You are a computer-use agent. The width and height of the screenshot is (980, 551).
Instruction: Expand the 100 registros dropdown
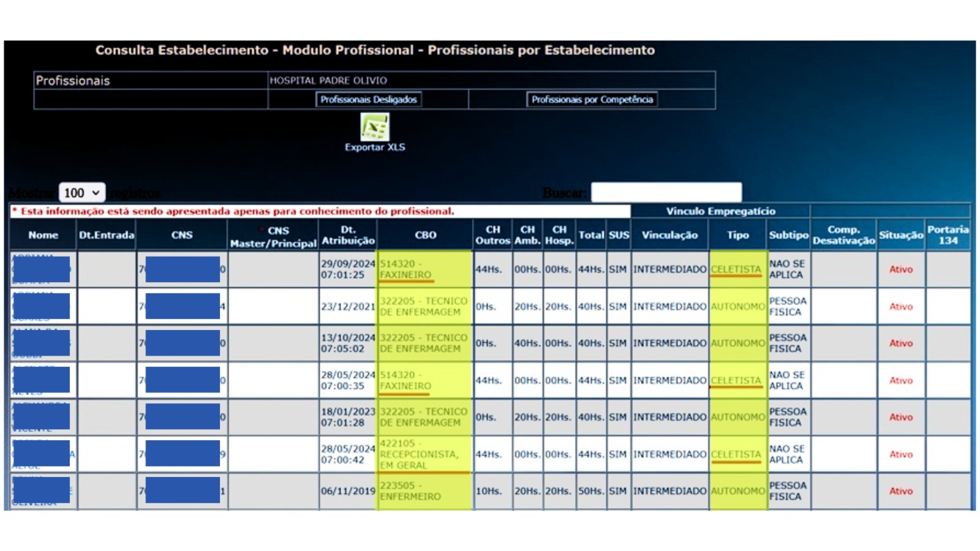pyautogui.click(x=82, y=193)
